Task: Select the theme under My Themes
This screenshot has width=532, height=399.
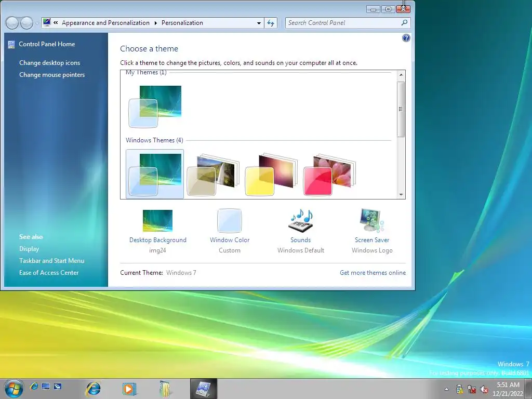Action: pyautogui.click(x=155, y=106)
